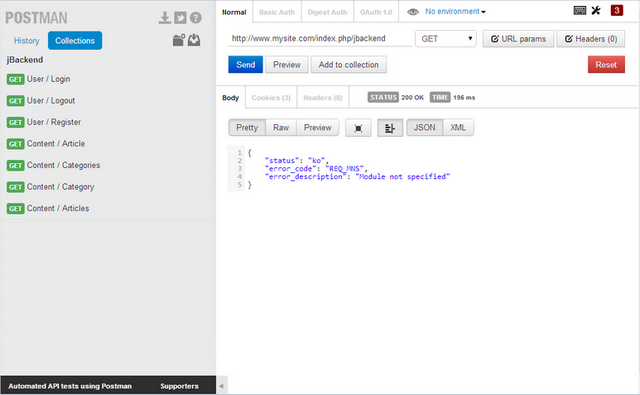Image resolution: width=640 pixels, height=395 pixels.
Task: Open the response Body tab
Action: click(x=231, y=98)
